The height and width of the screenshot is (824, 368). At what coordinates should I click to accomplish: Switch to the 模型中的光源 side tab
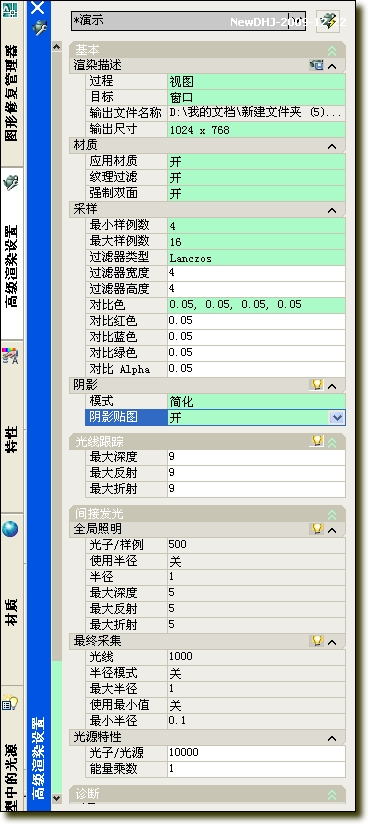click(12, 777)
